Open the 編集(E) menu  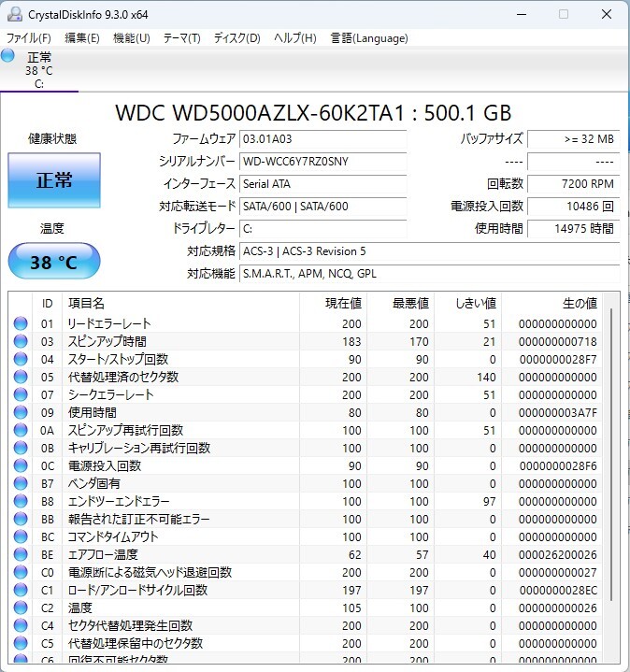[x=82, y=38]
